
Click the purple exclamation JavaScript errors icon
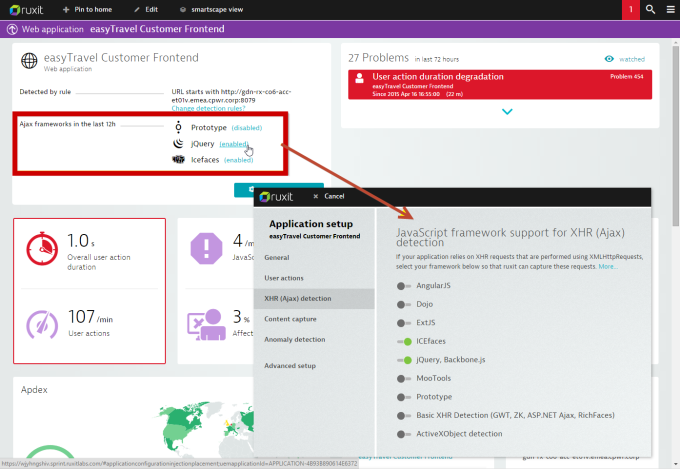[206, 249]
